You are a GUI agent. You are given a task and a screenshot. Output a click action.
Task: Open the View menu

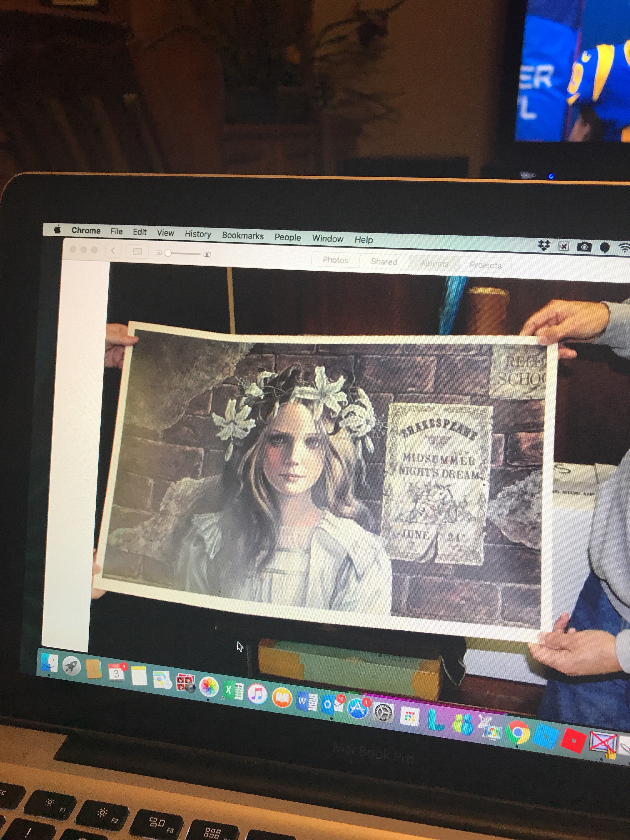coord(166,233)
